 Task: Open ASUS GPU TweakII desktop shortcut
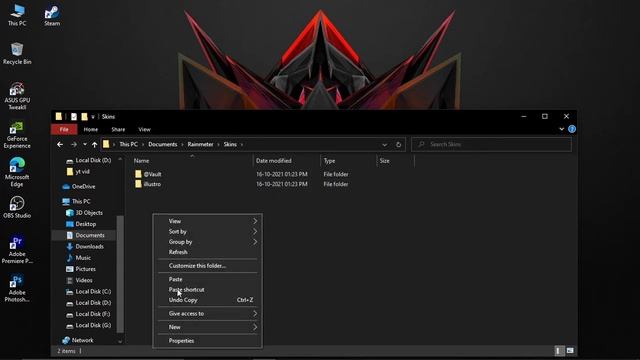tap(17, 96)
